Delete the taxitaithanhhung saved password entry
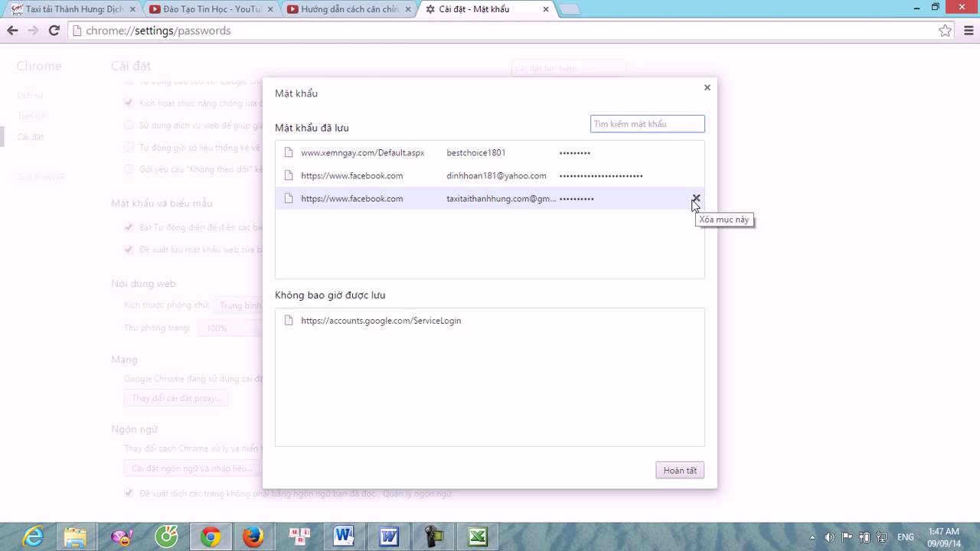980x551 pixels. 696,198
